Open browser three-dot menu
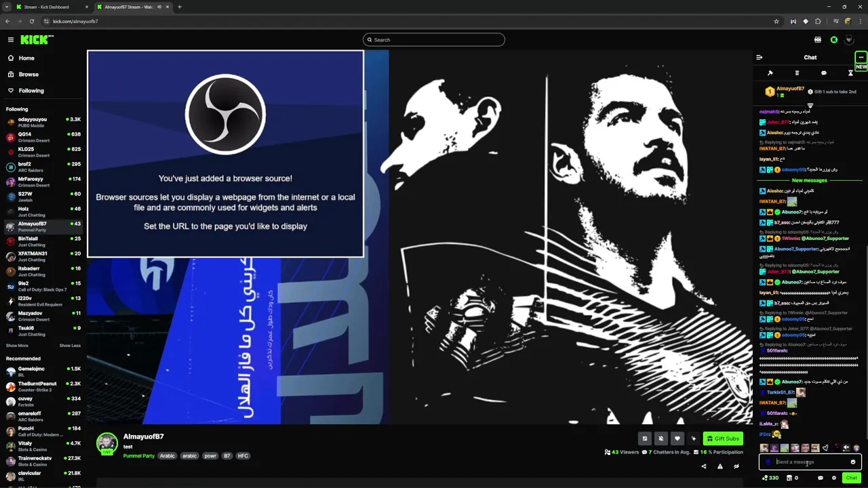 pos(860,21)
